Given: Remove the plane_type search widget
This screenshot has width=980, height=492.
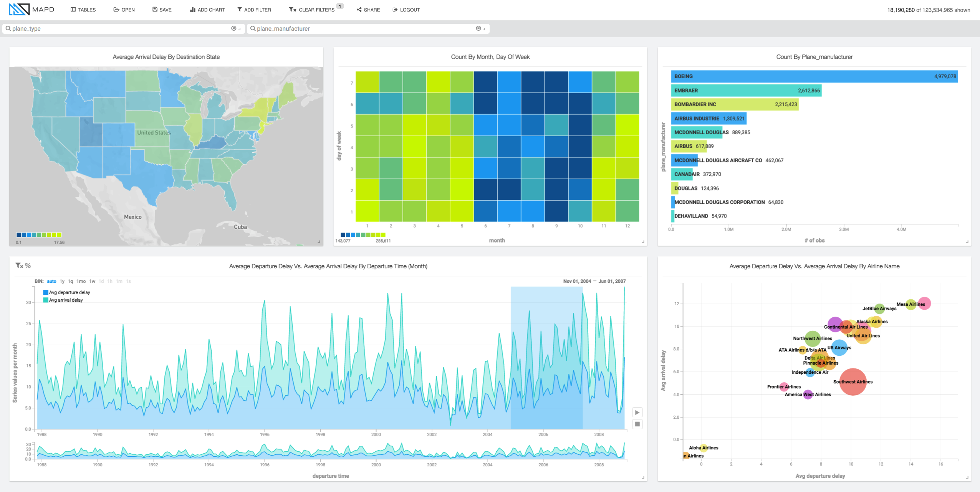Looking at the screenshot, I should [233, 28].
